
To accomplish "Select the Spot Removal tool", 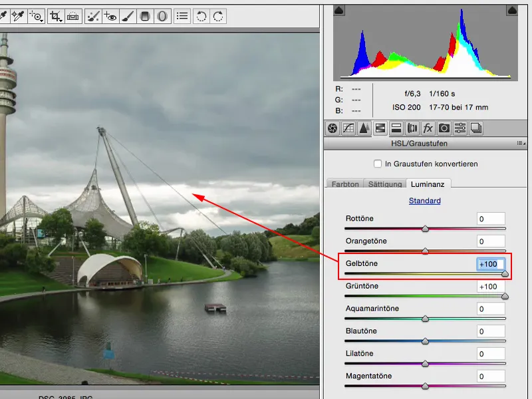I will pyautogui.click(x=93, y=16).
